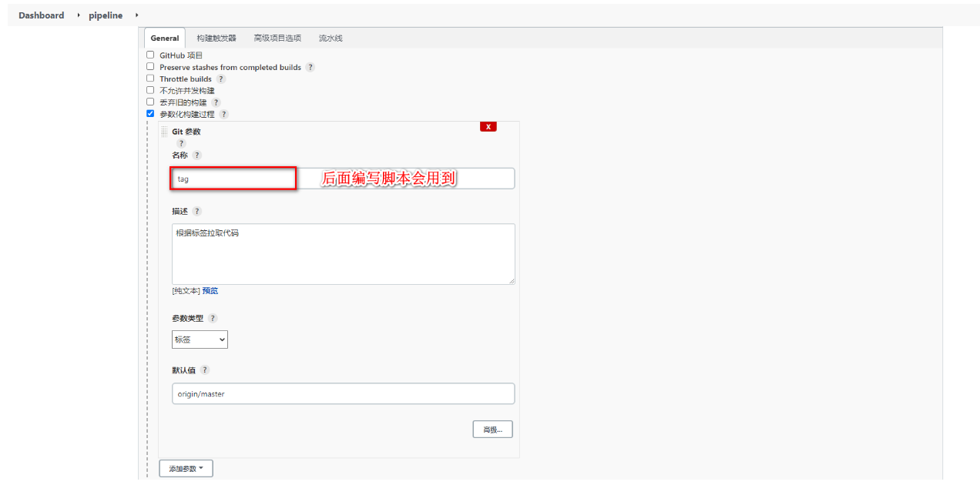Show help for 参数化构建过程
Image resolution: width=980 pixels, height=485 pixels.
coord(223,114)
